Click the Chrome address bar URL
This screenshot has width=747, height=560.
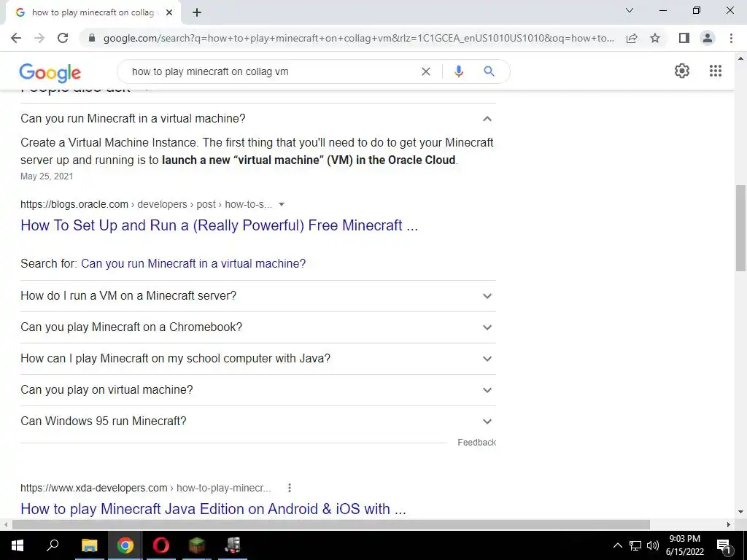pyautogui.click(x=359, y=38)
